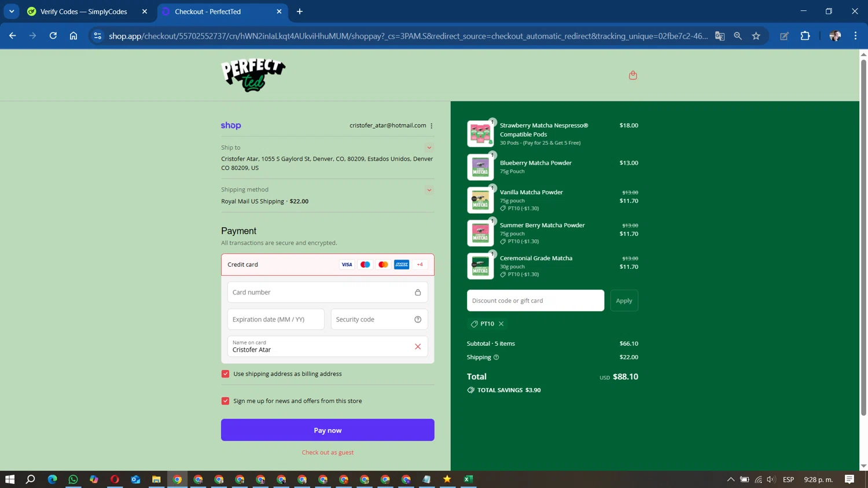Click the Expiration date field

click(276, 320)
